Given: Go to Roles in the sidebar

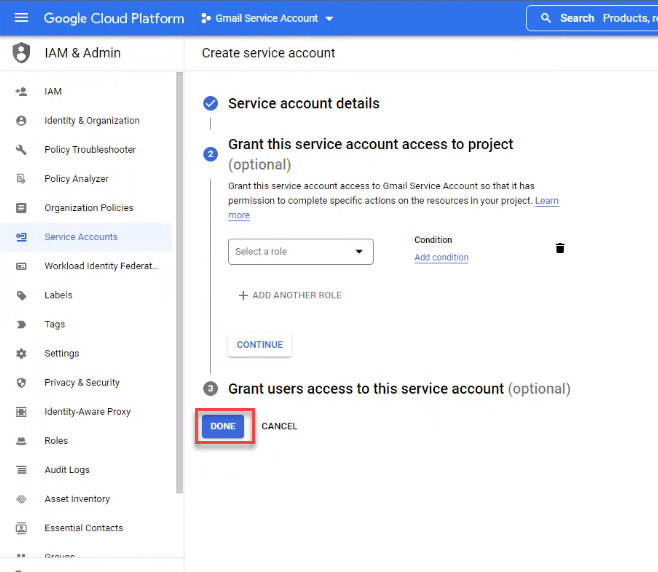Looking at the screenshot, I should [x=56, y=441].
